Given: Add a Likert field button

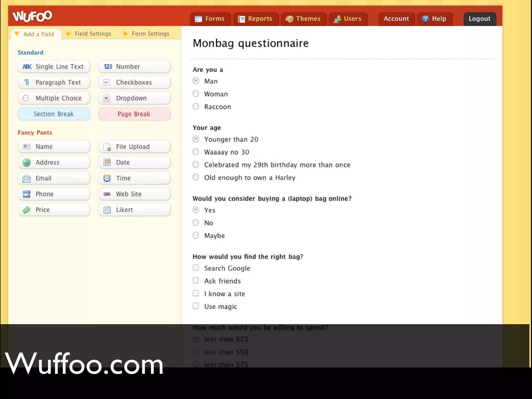Looking at the screenshot, I should point(134,210).
